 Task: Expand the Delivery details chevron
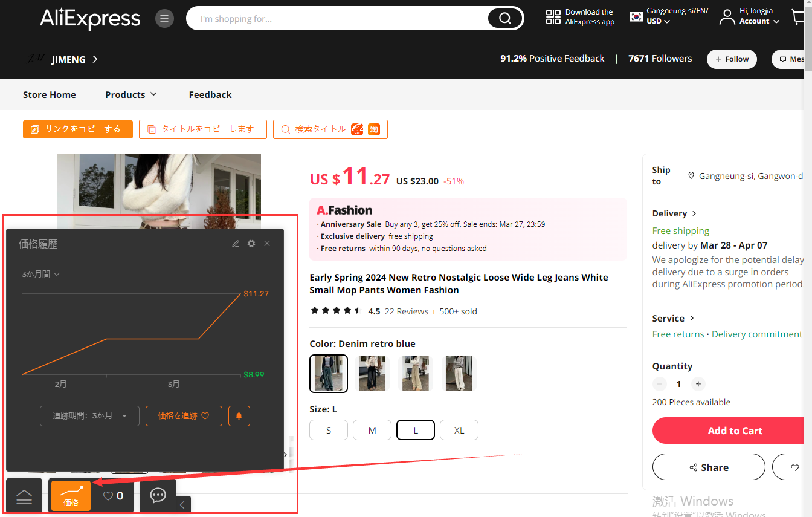(694, 213)
